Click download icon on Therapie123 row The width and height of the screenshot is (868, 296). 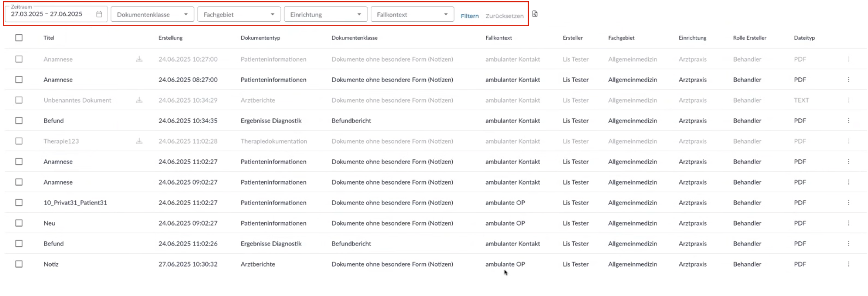click(x=139, y=141)
